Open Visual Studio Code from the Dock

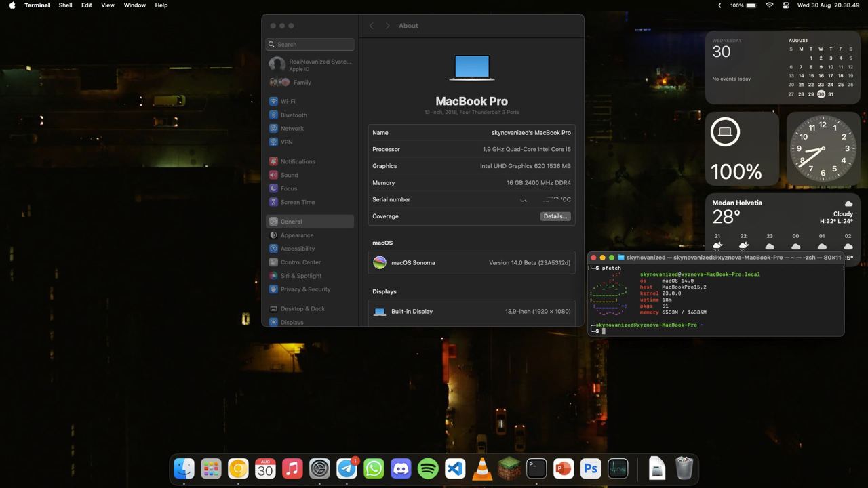coord(455,468)
